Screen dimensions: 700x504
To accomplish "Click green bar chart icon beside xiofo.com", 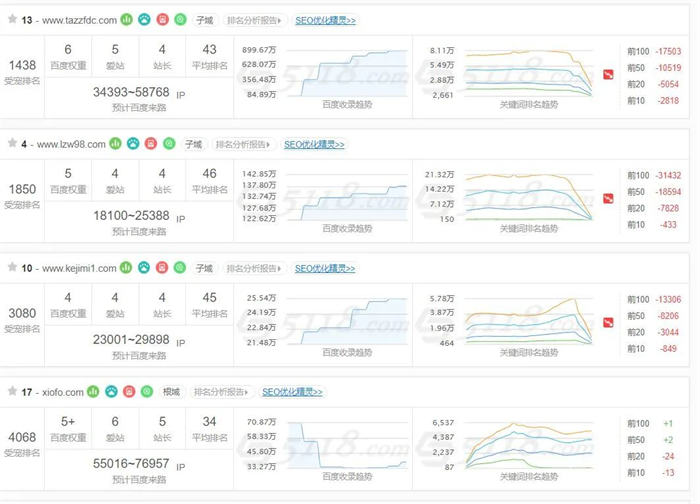I will pos(93,392).
